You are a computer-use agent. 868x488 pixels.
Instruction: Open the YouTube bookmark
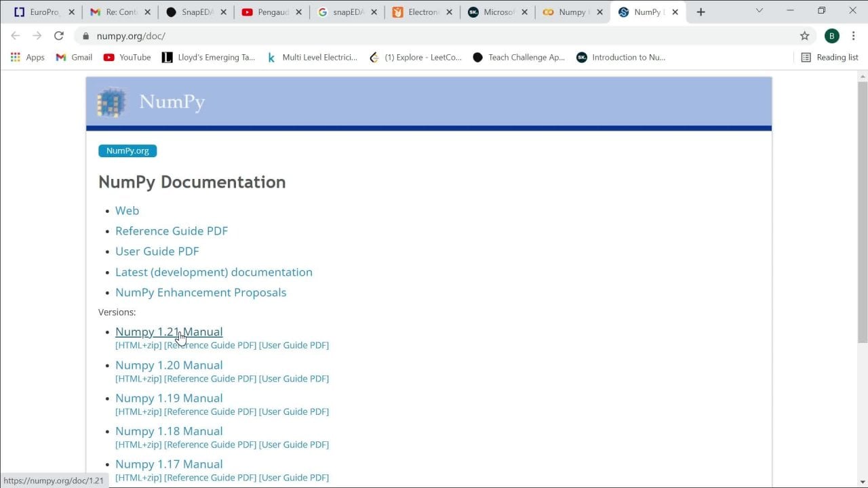[127, 58]
